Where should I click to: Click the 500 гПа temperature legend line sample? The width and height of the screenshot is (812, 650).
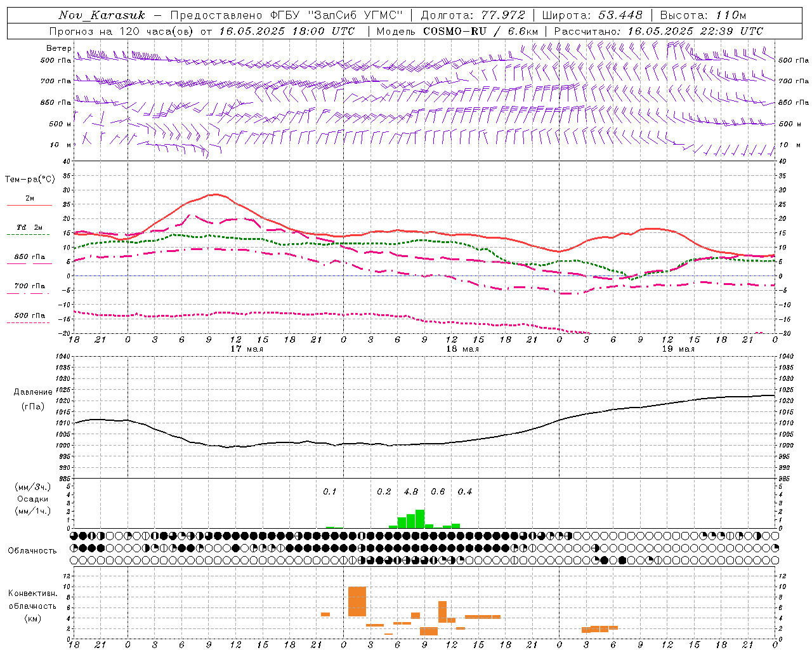click(29, 323)
